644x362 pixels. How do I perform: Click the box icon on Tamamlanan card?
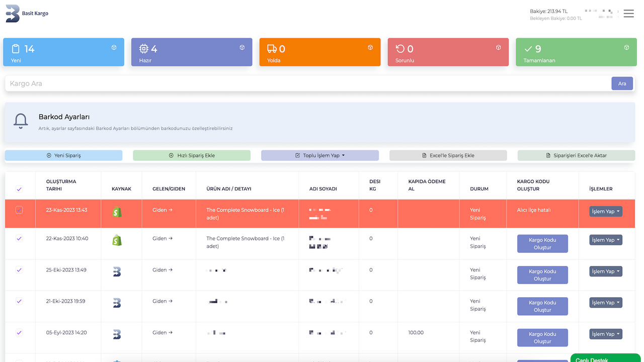pos(626,47)
